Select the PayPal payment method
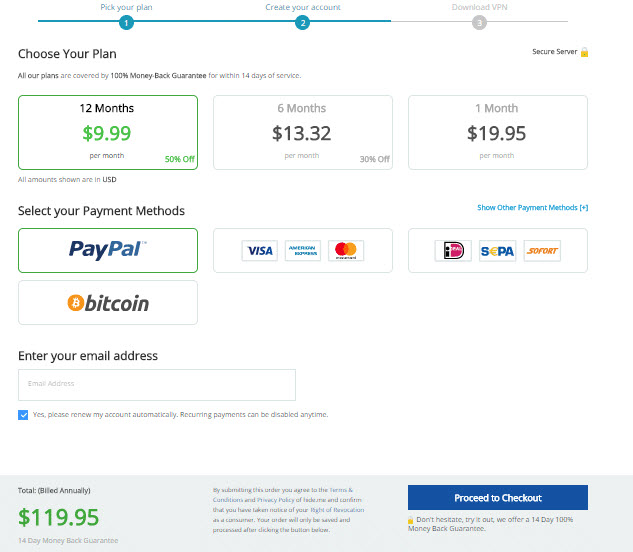This screenshot has width=633, height=552. pos(108,250)
